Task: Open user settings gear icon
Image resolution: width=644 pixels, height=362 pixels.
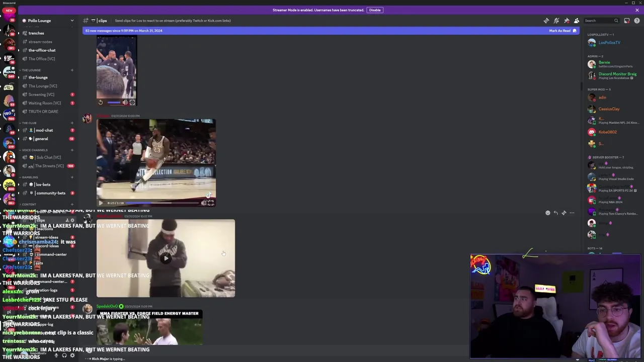Action: pos(72,355)
